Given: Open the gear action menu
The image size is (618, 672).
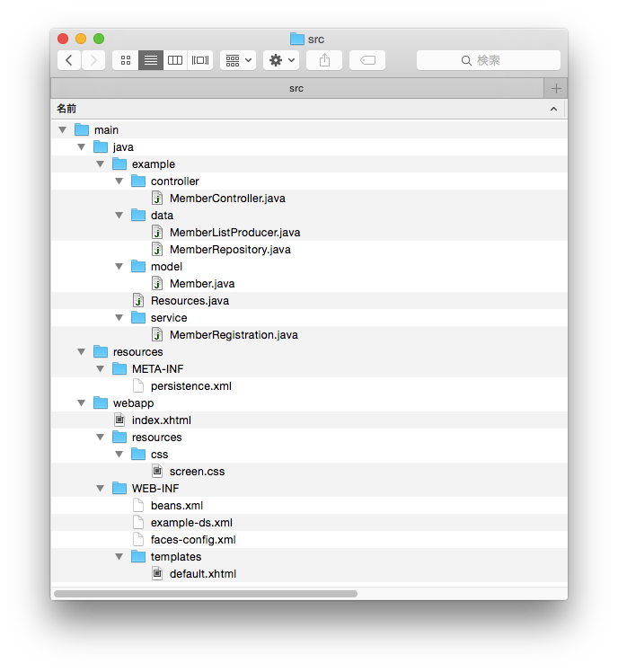Looking at the screenshot, I should 281,60.
